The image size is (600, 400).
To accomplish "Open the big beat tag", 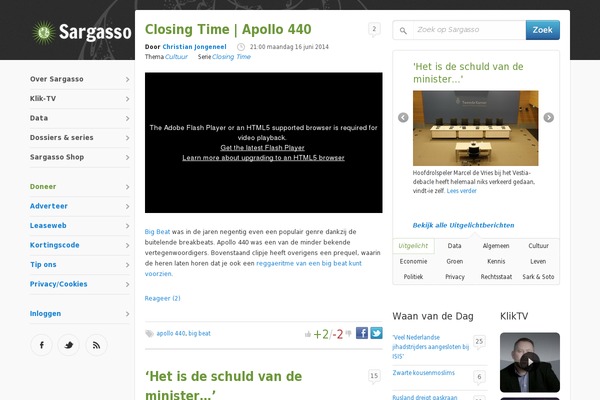I will pyautogui.click(x=199, y=333).
